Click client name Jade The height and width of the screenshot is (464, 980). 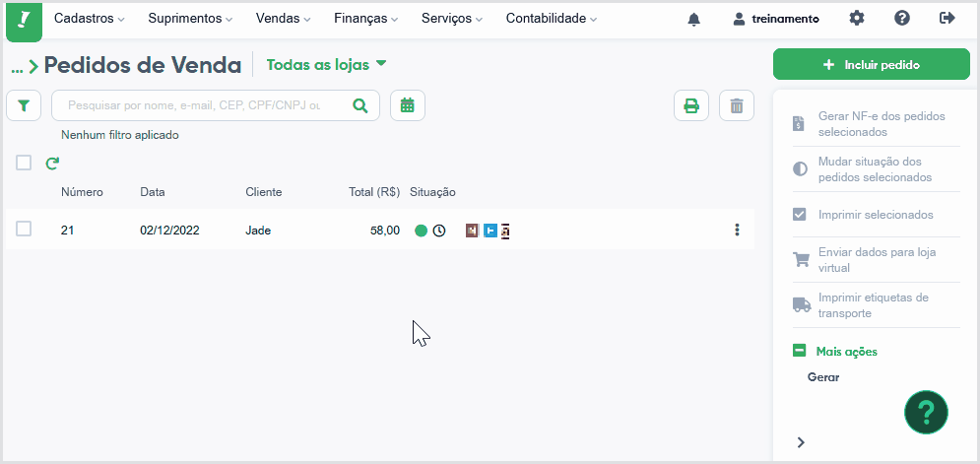click(258, 231)
